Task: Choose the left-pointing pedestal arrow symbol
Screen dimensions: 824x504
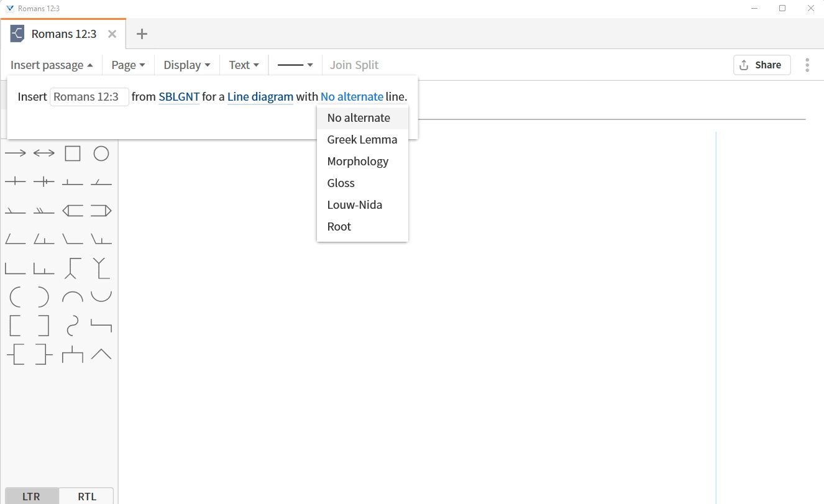Action: click(x=73, y=210)
